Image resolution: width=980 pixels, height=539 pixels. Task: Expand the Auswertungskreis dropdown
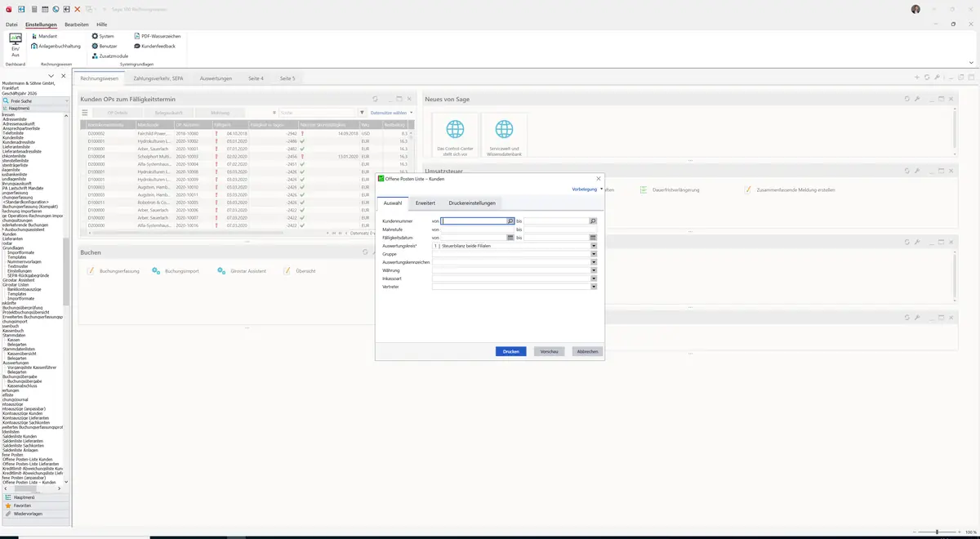click(x=594, y=246)
